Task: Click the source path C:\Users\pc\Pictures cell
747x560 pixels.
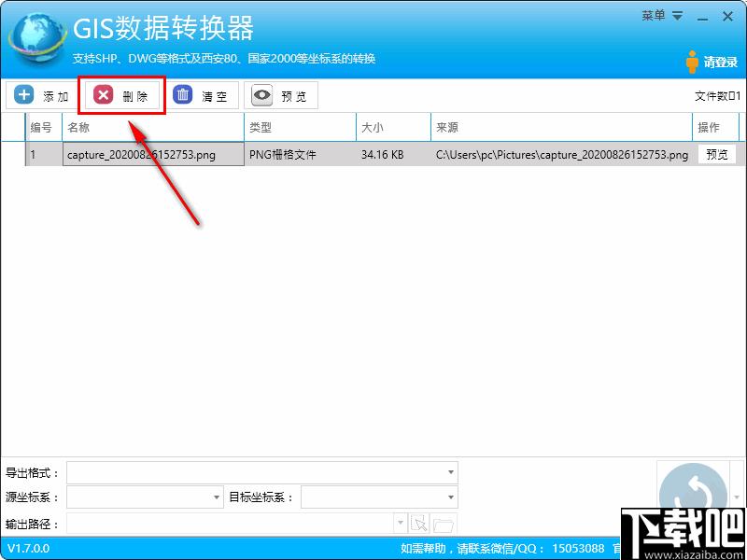Action: pyautogui.click(x=562, y=154)
